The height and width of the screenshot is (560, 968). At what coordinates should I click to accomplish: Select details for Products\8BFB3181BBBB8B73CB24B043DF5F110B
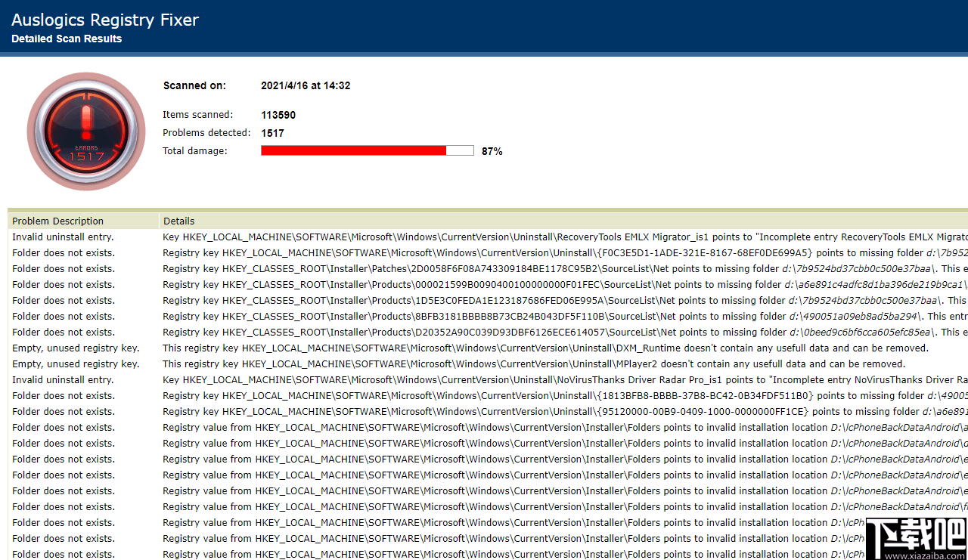tap(565, 317)
